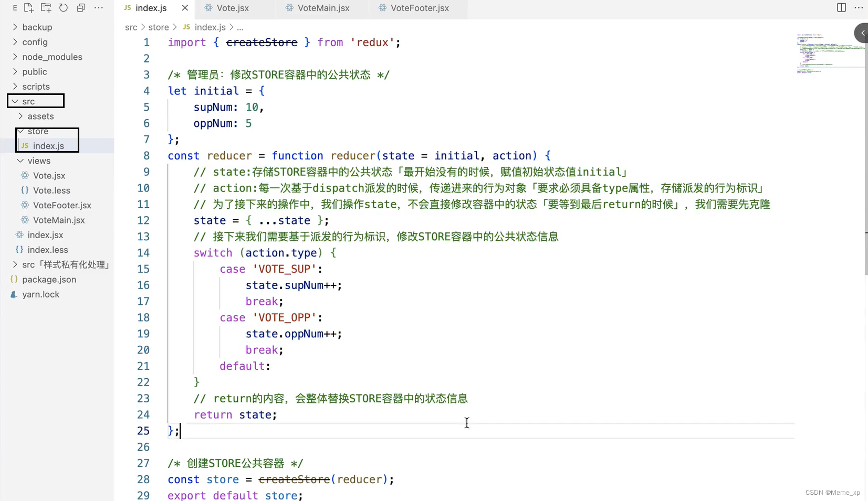Click the breadcrumb ellipsis symbol
868x501 pixels.
[x=240, y=27]
